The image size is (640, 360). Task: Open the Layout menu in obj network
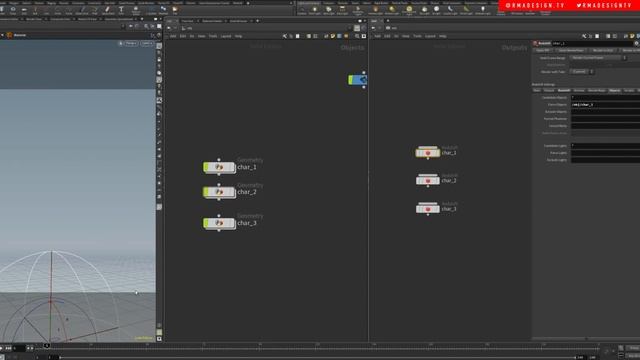point(226,36)
